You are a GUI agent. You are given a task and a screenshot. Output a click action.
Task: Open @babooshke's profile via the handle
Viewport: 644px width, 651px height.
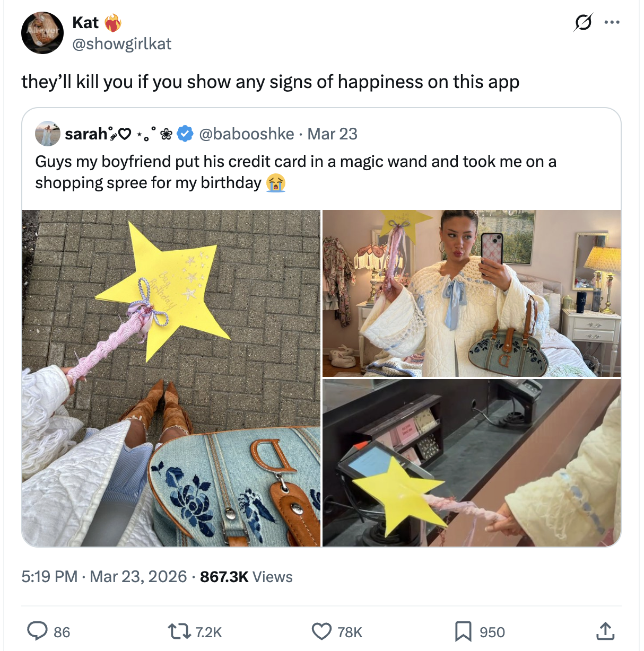pyautogui.click(x=247, y=134)
